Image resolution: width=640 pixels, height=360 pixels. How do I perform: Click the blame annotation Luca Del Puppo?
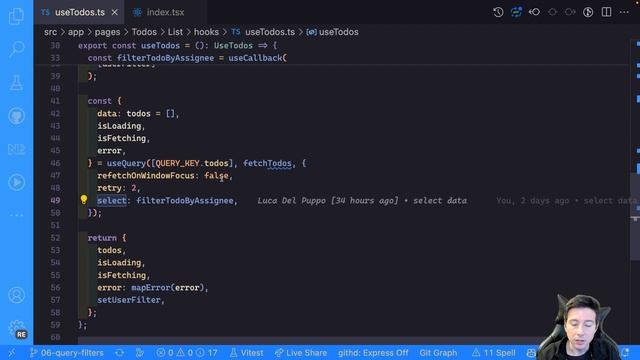coord(362,200)
